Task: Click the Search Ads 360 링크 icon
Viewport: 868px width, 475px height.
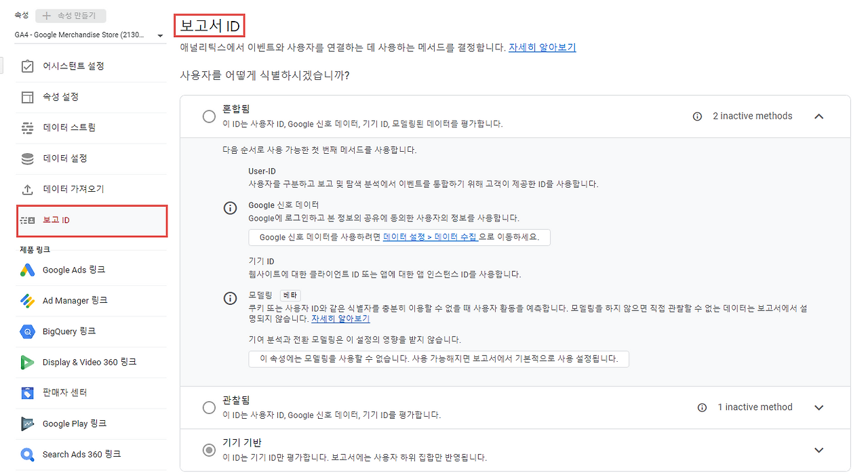Action: [x=27, y=454]
